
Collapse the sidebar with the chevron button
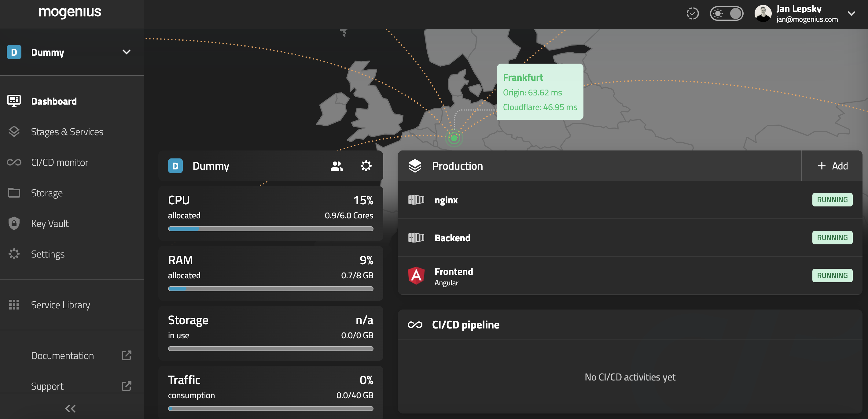[x=70, y=408]
